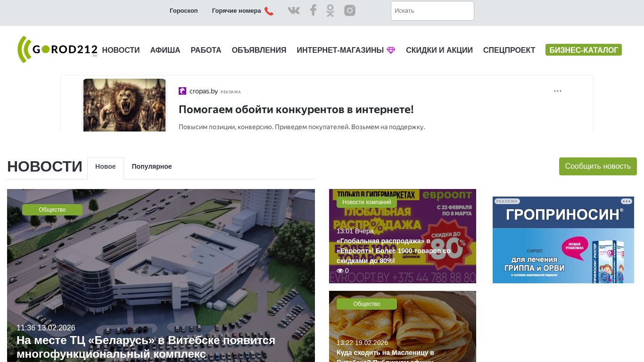Image resolution: width=644 pixels, height=362 pixels.
Task: Open the БИЗНЕС-КАТАЛОГ button
Action: (x=584, y=50)
